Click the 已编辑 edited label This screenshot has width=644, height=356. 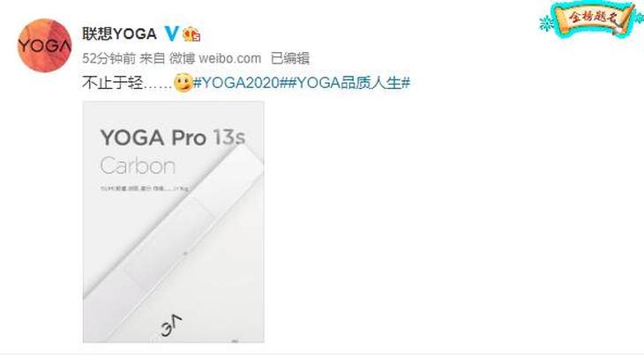pos(289,58)
